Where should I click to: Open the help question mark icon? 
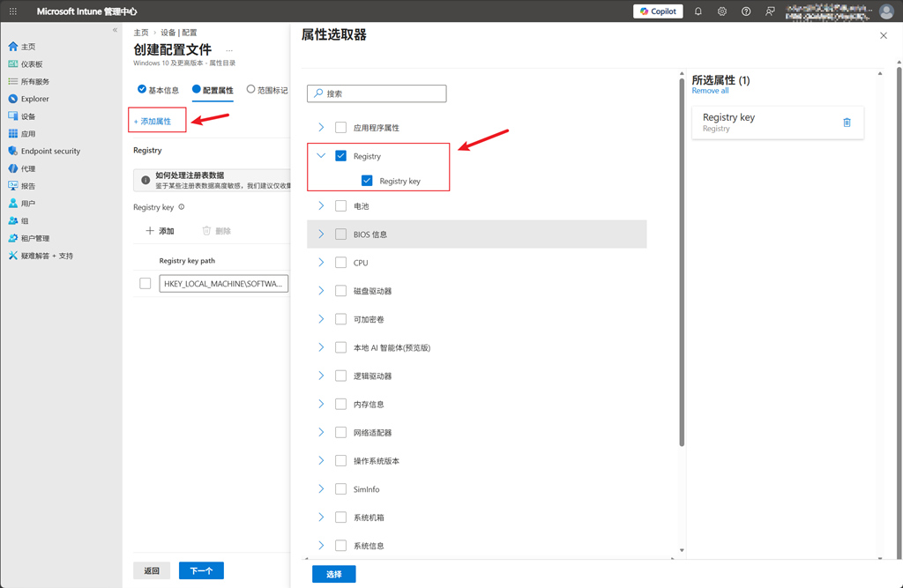(x=746, y=11)
